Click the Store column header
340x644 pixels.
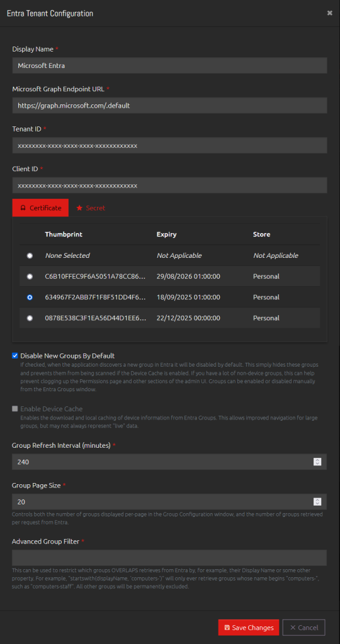[261, 235]
